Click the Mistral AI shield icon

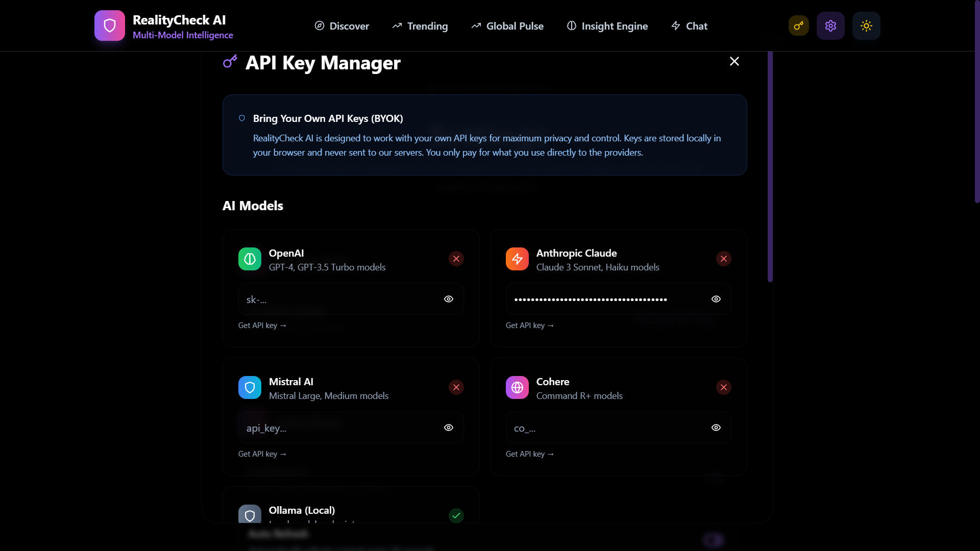250,388
